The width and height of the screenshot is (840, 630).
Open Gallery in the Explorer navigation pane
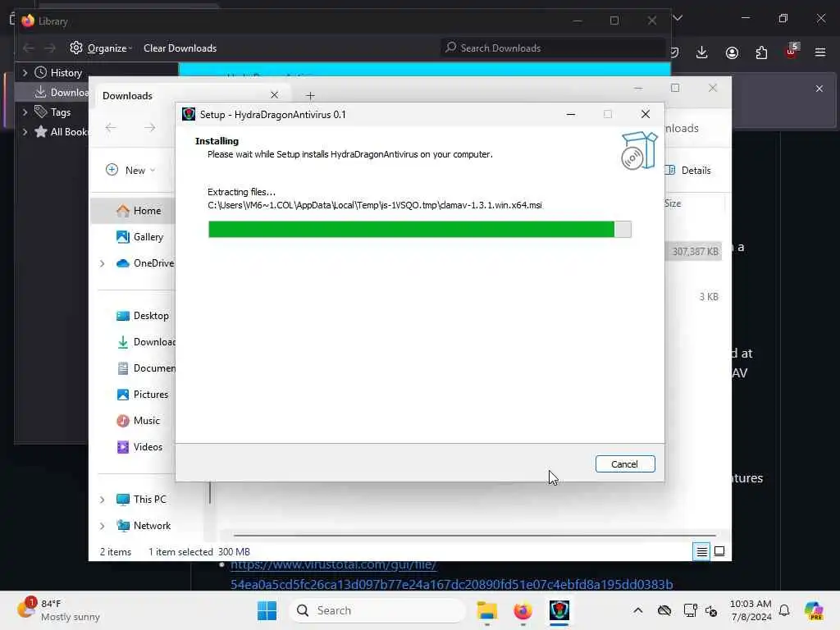coord(139,237)
